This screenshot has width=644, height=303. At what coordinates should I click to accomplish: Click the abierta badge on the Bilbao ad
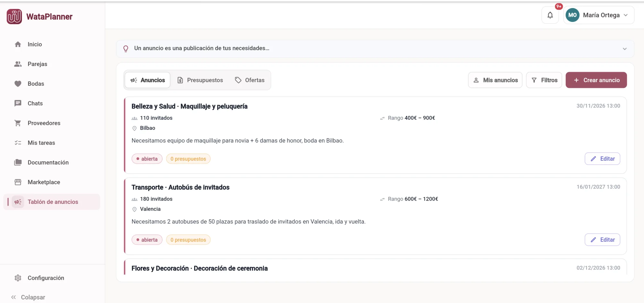pos(147,159)
